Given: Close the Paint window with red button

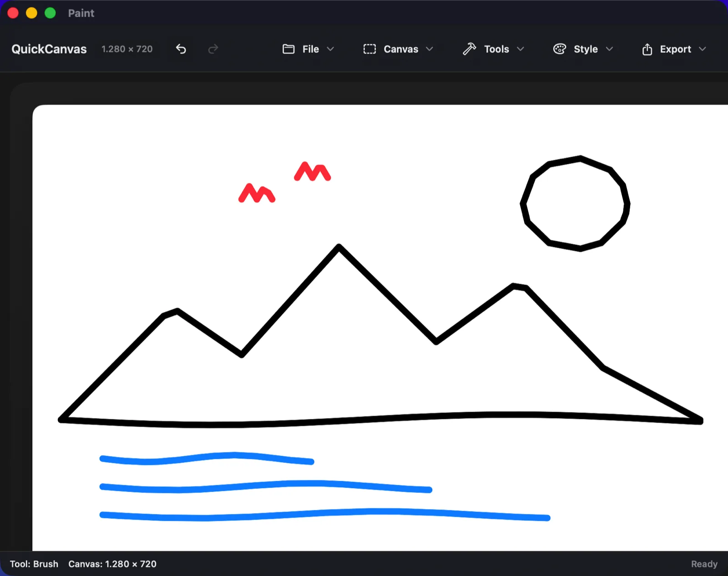Looking at the screenshot, I should tap(13, 13).
